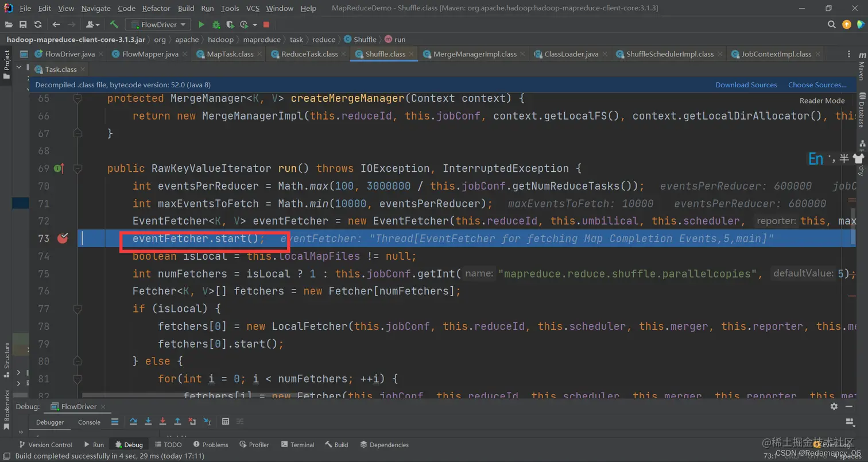The image size is (868, 462).
Task: Click the Download Sources link
Action: pos(746,85)
